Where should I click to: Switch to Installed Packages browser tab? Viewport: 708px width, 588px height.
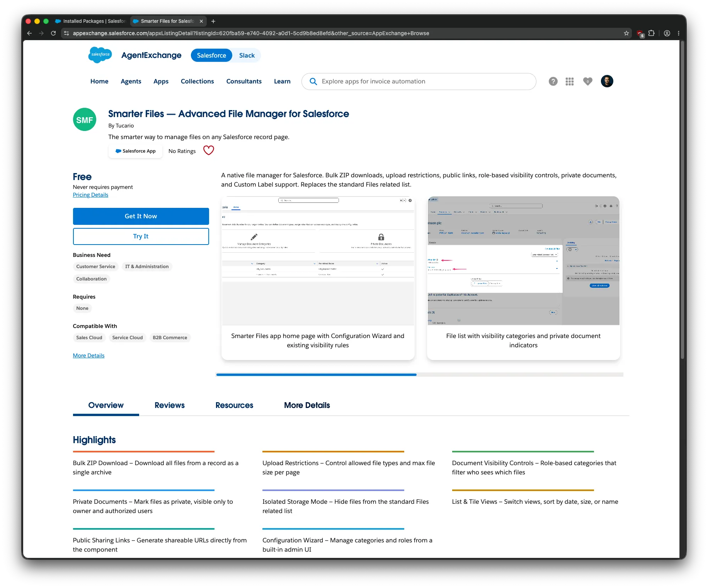click(90, 21)
